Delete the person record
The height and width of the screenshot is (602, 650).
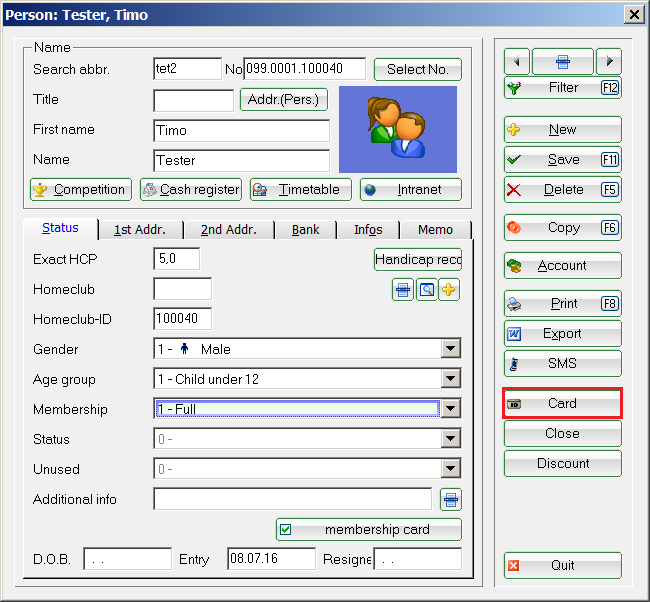click(x=563, y=190)
